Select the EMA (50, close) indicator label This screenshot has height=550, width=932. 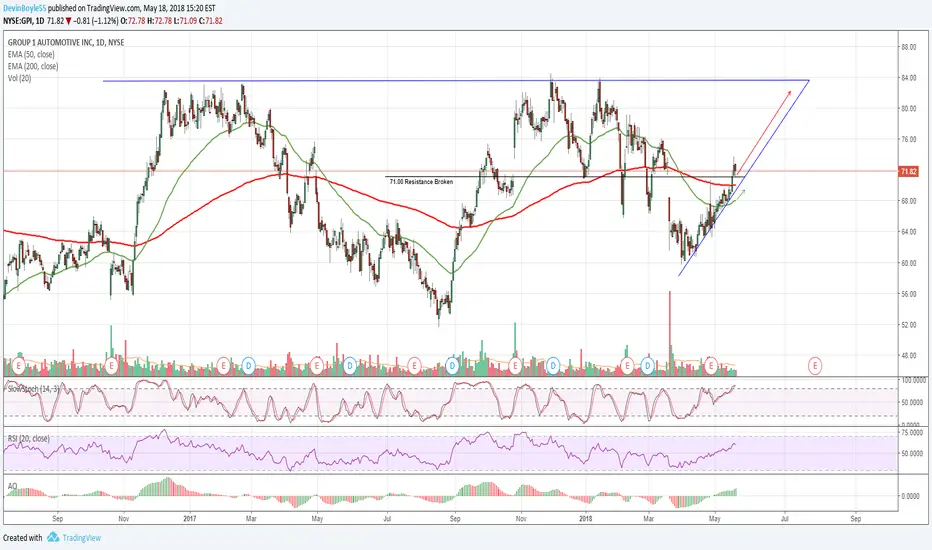[x=31, y=54]
